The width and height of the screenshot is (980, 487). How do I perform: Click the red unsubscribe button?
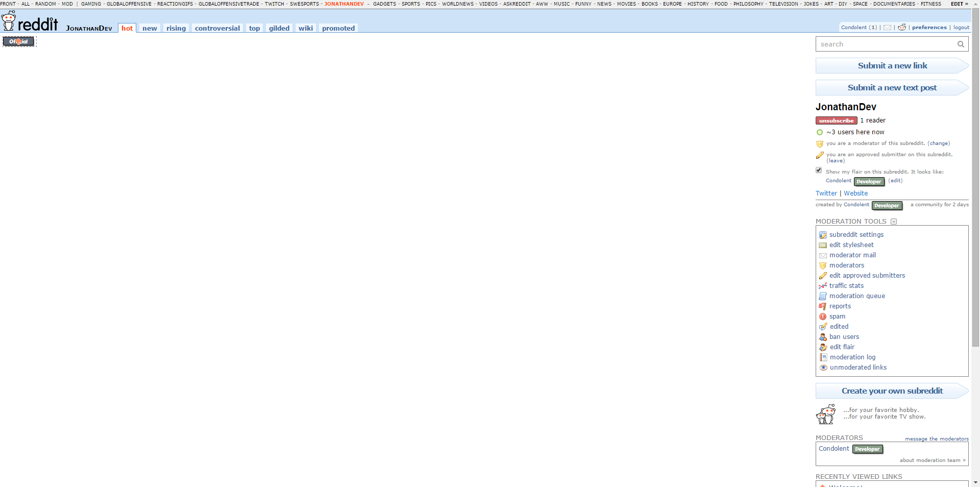(x=837, y=121)
